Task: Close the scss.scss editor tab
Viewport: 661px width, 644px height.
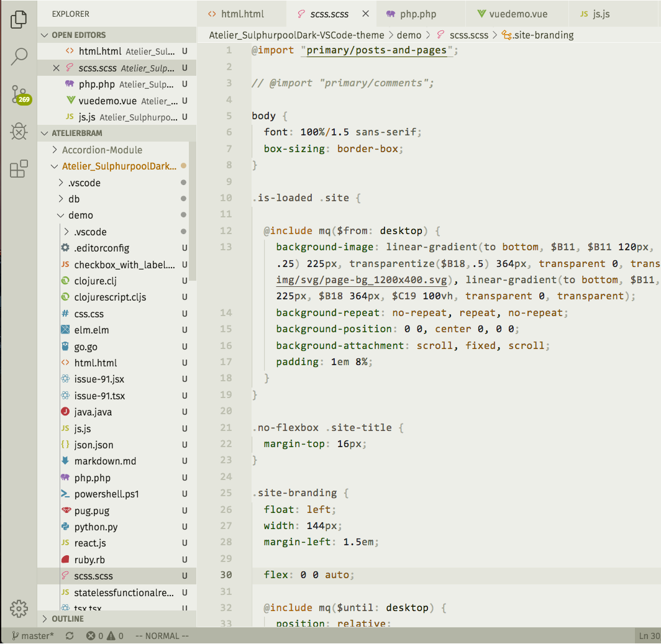Action: coord(365,14)
